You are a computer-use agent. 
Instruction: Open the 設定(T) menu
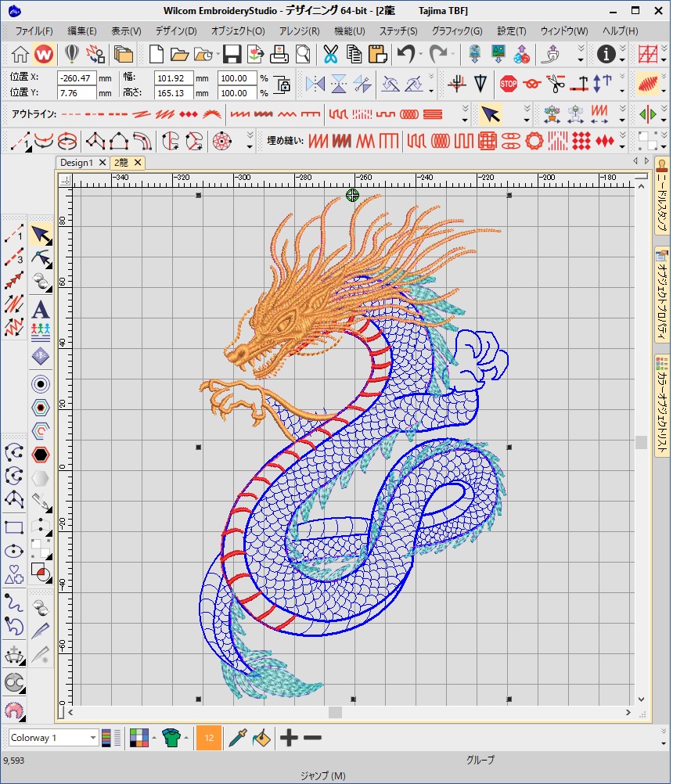click(x=511, y=31)
